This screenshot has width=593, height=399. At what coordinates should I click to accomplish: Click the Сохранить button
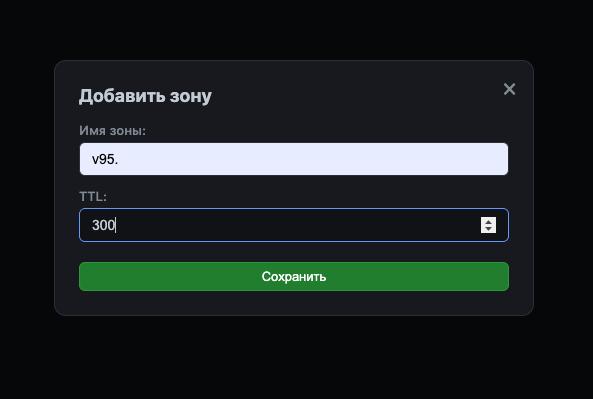coord(294,276)
